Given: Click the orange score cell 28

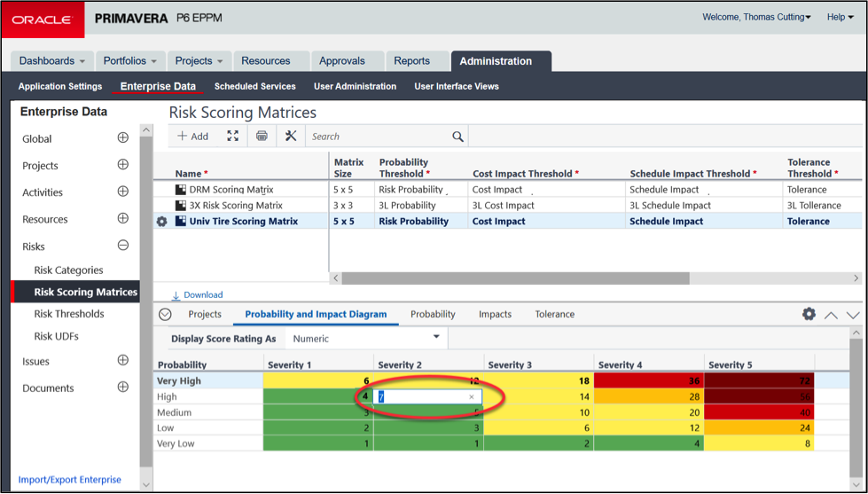Looking at the screenshot, I should (649, 396).
